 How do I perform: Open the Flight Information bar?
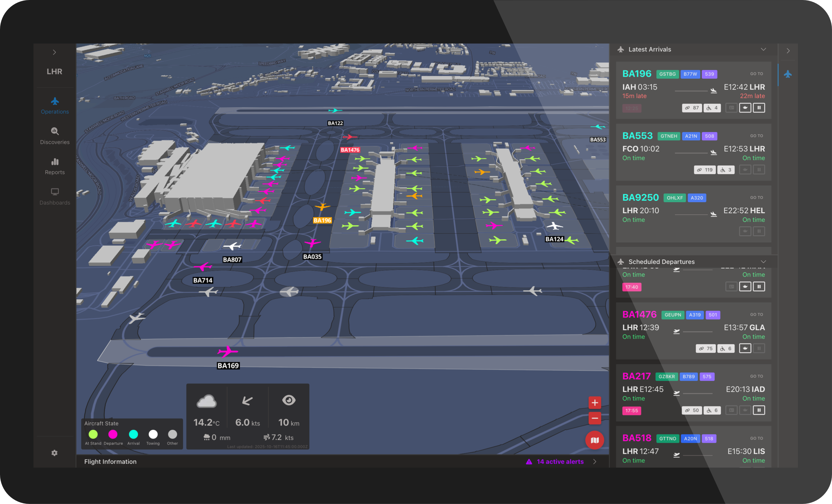(110, 462)
